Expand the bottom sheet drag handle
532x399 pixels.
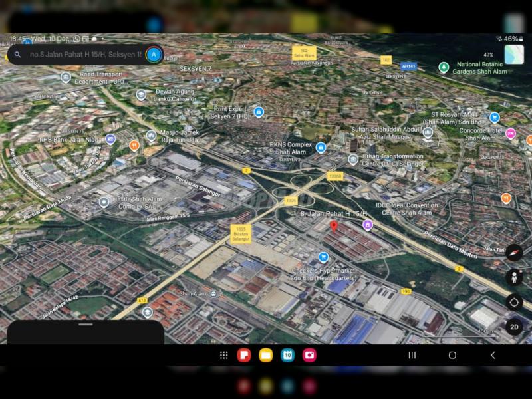85,325
